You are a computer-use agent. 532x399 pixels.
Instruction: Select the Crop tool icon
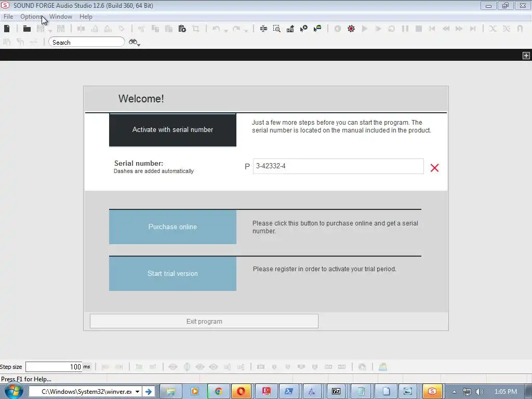tap(196, 29)
